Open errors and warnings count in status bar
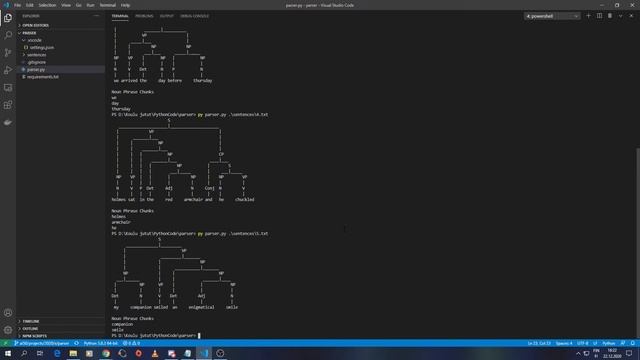 (131, 343)
